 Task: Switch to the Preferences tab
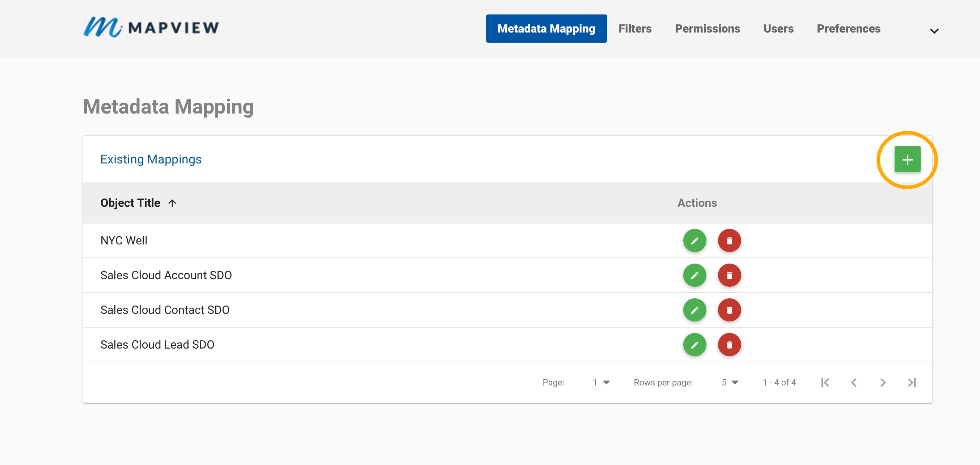[848, 29]
